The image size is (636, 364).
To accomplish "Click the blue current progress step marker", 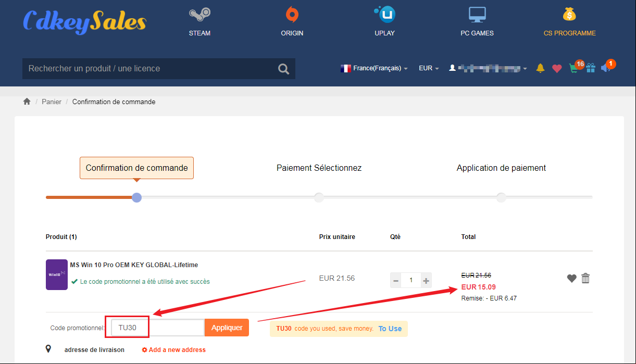I will (136, 197).
